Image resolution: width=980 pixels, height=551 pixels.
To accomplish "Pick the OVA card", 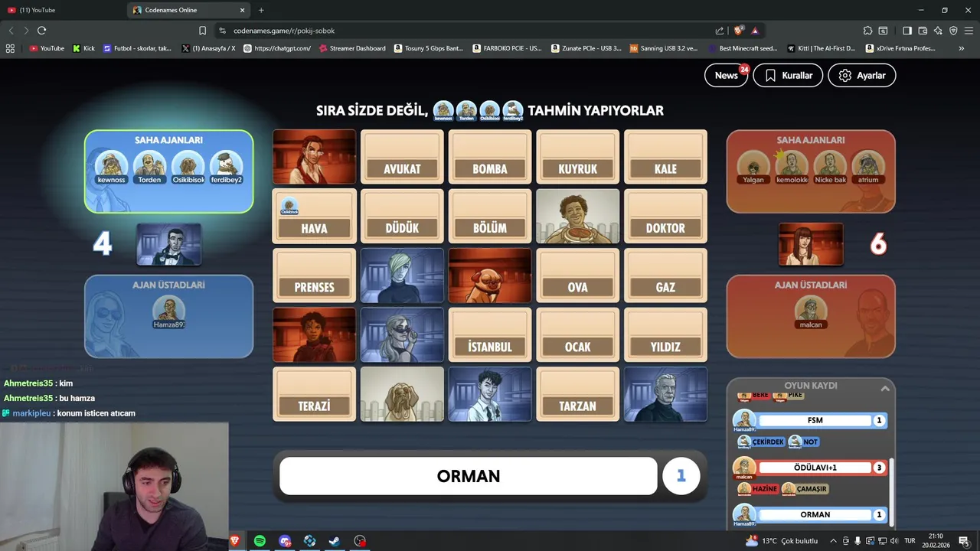I will pyautogui.click(x=577, y=275).
